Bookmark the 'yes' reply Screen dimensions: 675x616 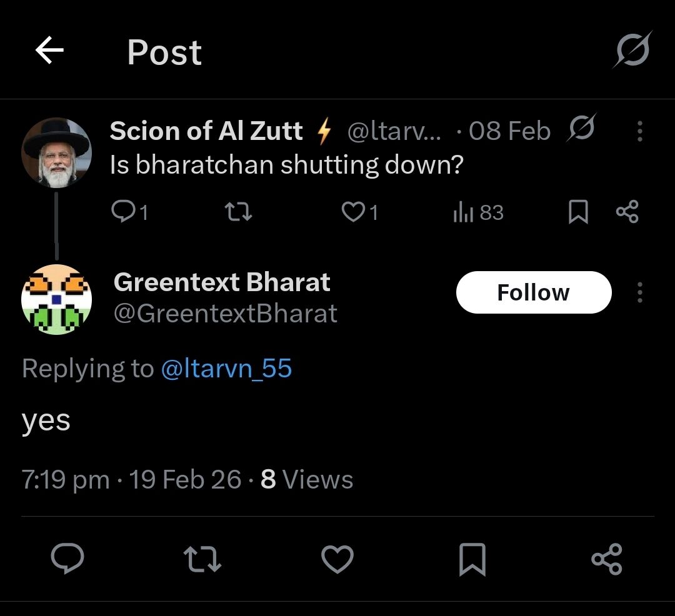pyautogui.click(x=472, y=559)
